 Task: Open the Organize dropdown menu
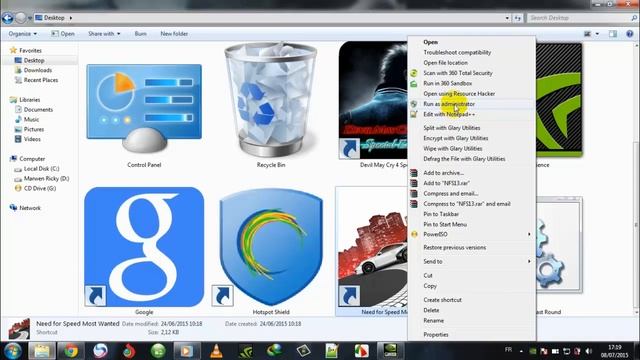pyautogui.click(x=23, y=34)
